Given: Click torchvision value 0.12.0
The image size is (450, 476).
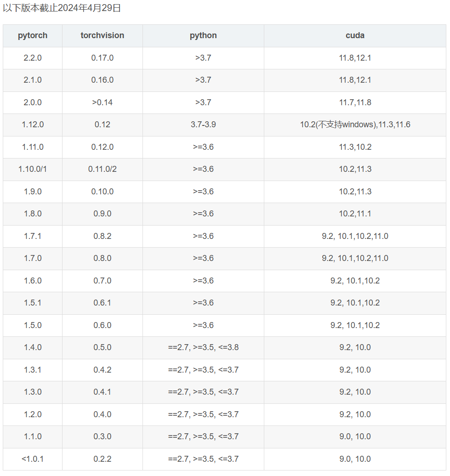Looking at the screenshot, I should click(x=103, y=147).
